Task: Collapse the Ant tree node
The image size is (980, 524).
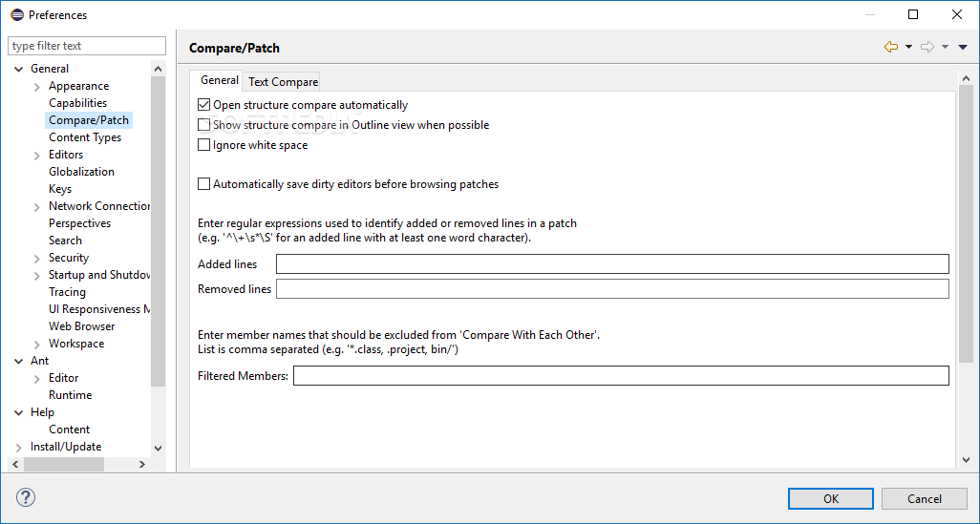Action: point(19,361)
